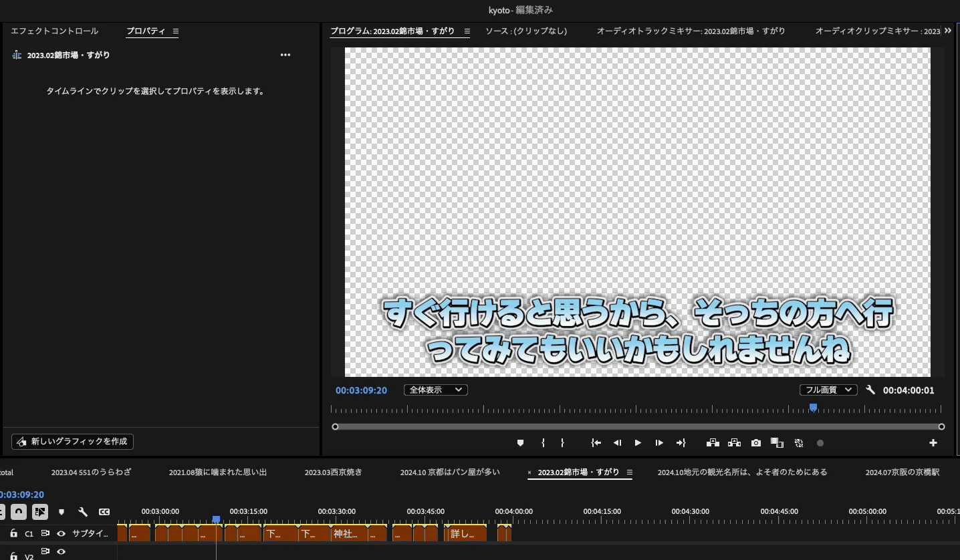Open the オーディオトラックミキサー tab
Image resolution: width=960 pixels, height=560 pixels.
691,31
